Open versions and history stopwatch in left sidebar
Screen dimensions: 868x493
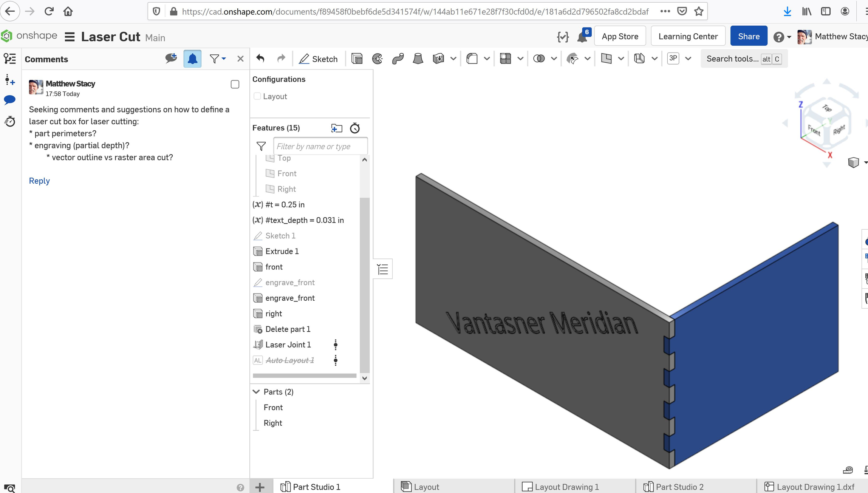[9, 121]
